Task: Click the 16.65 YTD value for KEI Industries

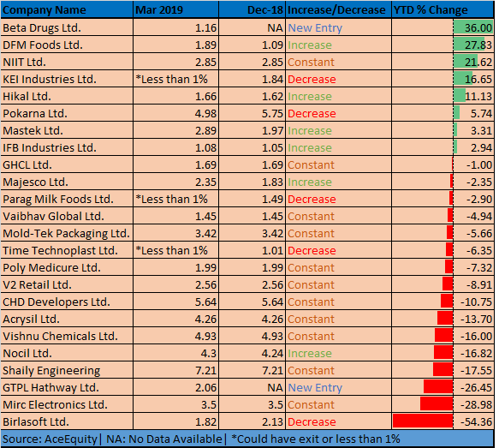Action: [x=478, y=80]
